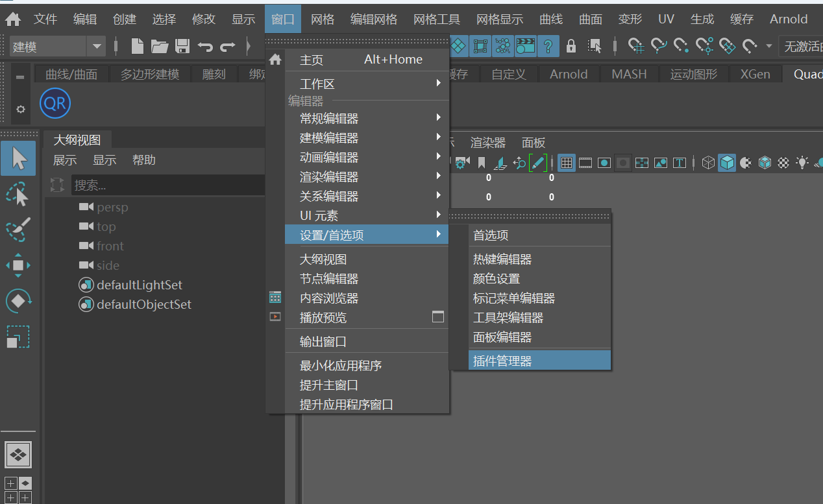Open the 插件管理器 from the submenu
Viewport: 823px width, 504px height.
coord(513,359)
